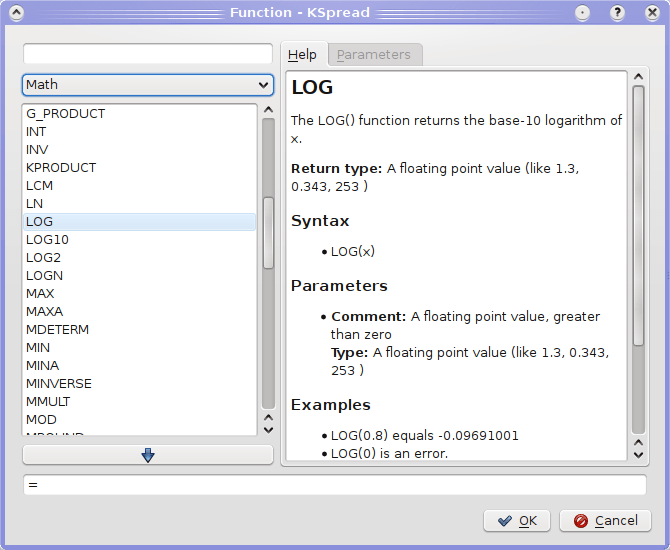The width and height of the screenshot is (670, 550).
Task: Click the LOG(x) syntax entry in help
Action: click(x=353, y=251)
